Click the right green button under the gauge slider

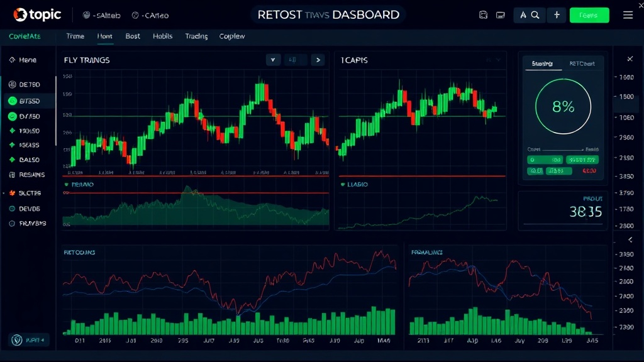tap(582, 160)
